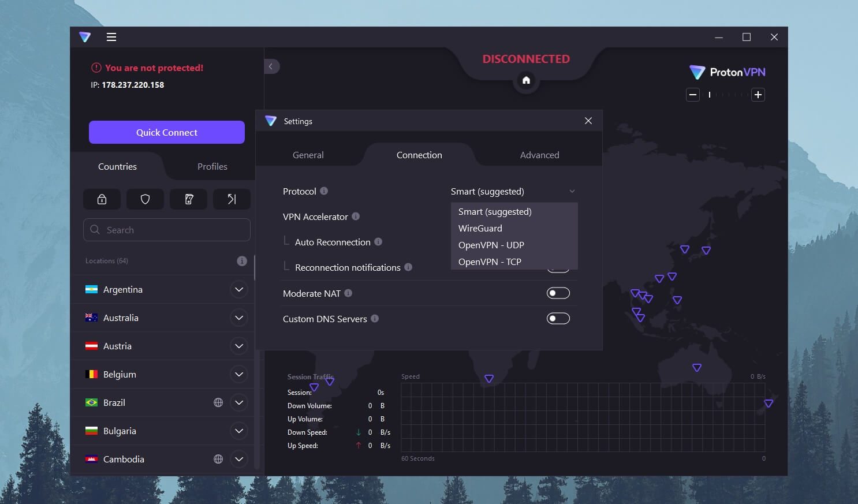Choose Smart (suggested) protocol option

click(514, 211)
